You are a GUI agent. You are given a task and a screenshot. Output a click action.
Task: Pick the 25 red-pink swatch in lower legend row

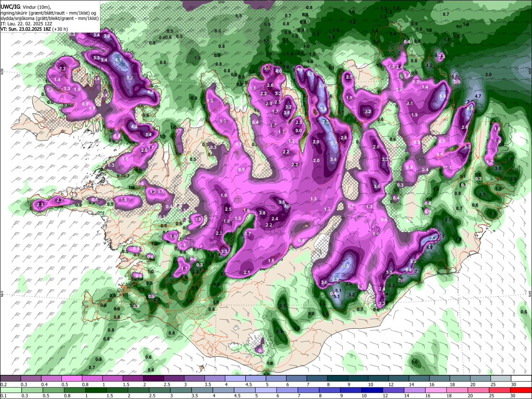point(499,390)
